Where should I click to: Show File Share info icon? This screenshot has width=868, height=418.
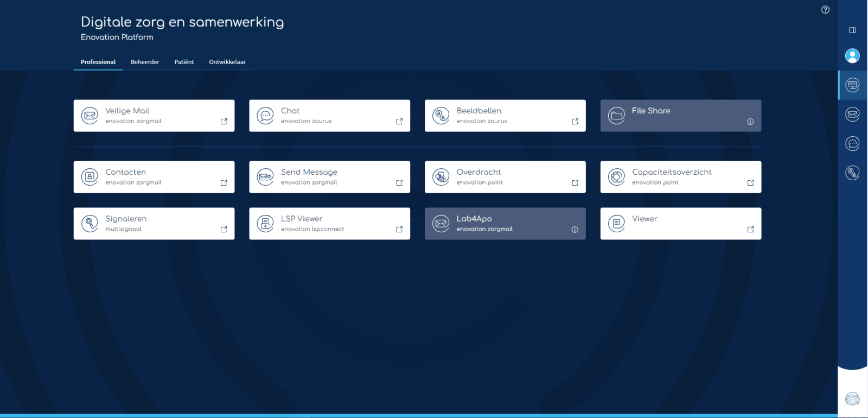click(x=750, y=122)
